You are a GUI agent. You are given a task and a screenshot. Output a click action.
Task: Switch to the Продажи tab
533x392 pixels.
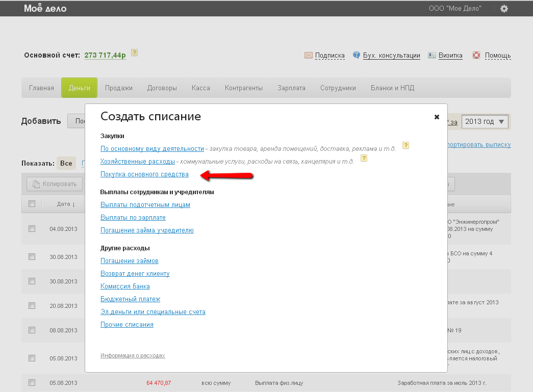119,88
